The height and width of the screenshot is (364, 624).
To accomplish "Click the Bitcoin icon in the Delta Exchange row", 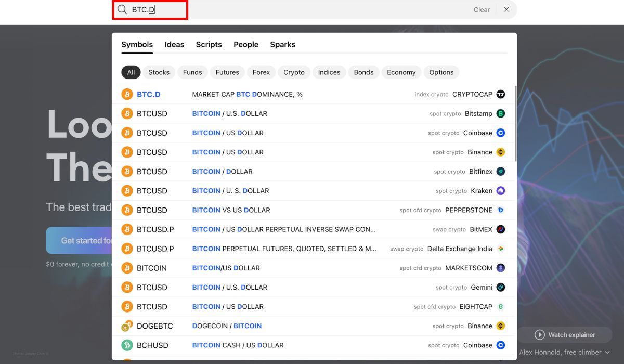I will point(127,249).
